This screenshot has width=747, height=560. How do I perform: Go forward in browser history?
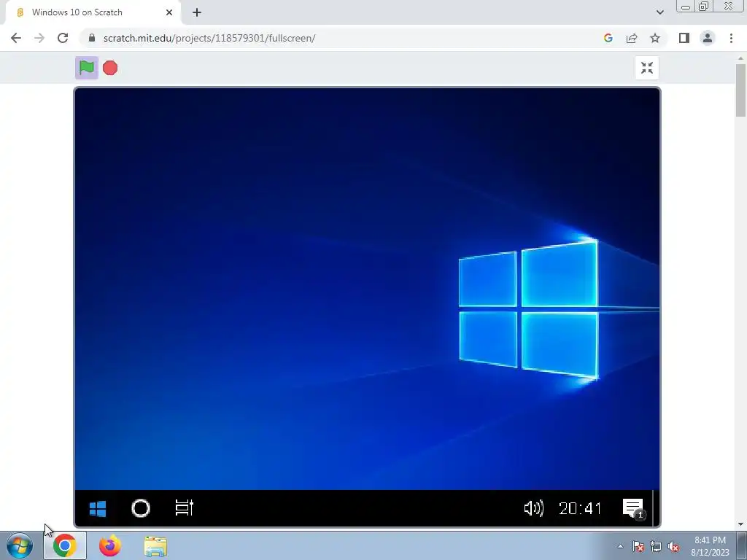coord(39,38)
